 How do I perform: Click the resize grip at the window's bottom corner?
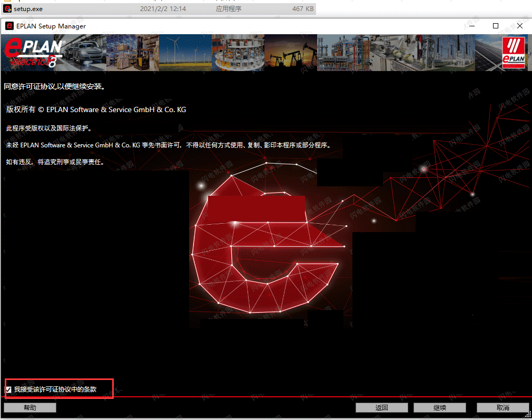(528, 415)
